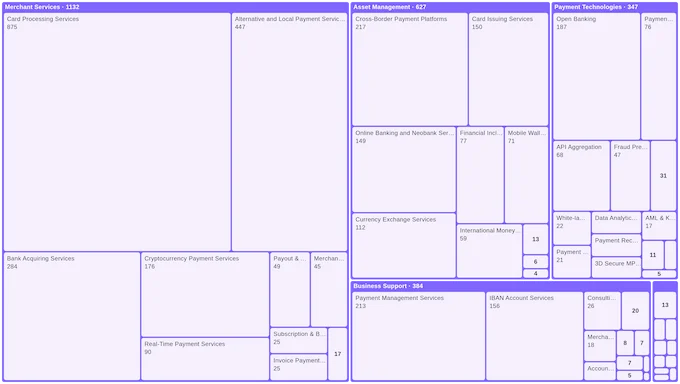The image size is (680, 384).
Task: Open the Mobile Wall... tile
Action: click(526, 175)
